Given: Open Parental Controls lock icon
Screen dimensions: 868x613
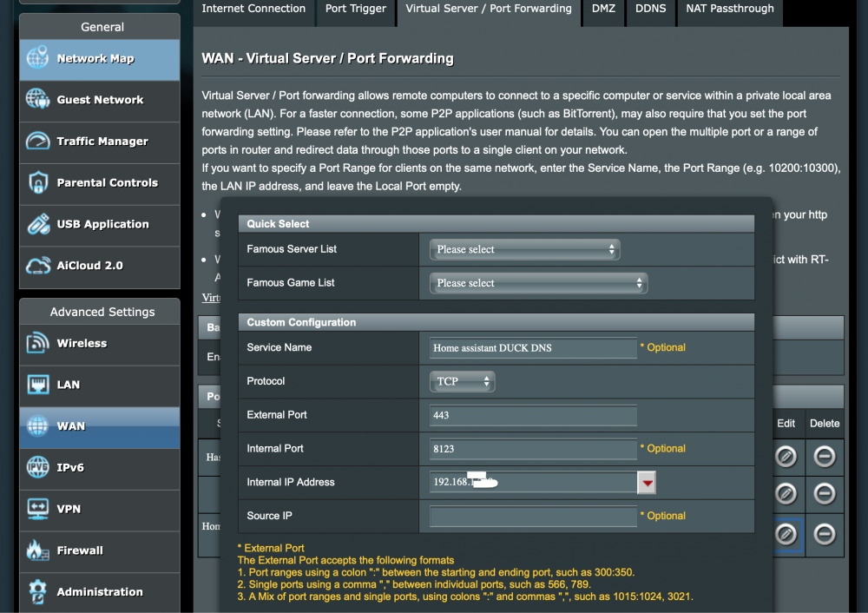Looking at the screenshot, I should click(x=38, y=182).
